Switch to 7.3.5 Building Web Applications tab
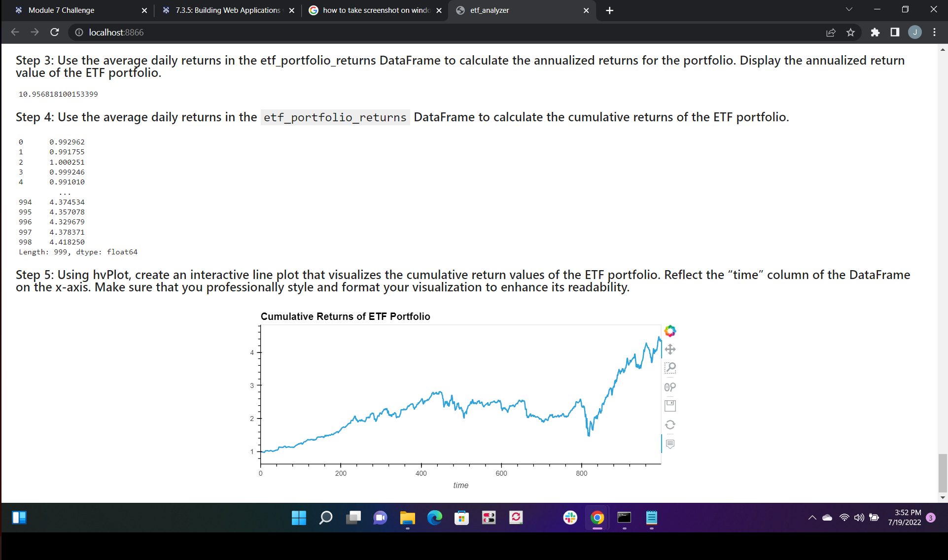948x560 pixels. (x=228, y=10)
